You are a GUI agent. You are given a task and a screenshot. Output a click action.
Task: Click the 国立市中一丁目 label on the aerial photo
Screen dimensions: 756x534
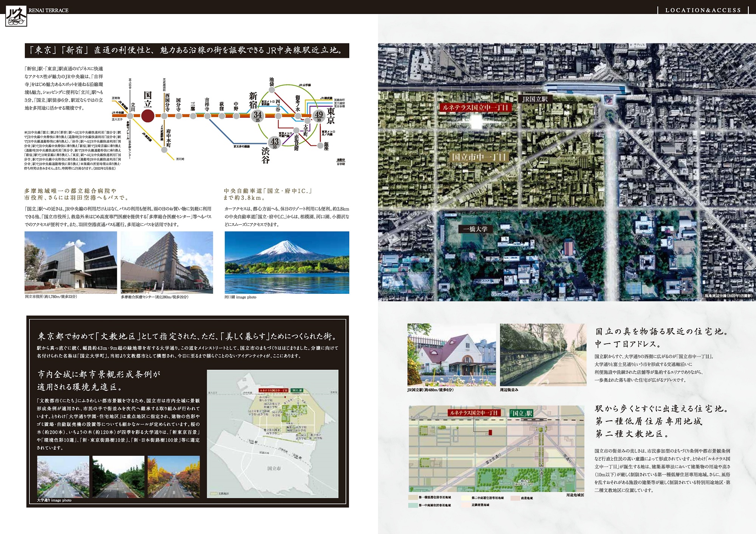point(479,157)
